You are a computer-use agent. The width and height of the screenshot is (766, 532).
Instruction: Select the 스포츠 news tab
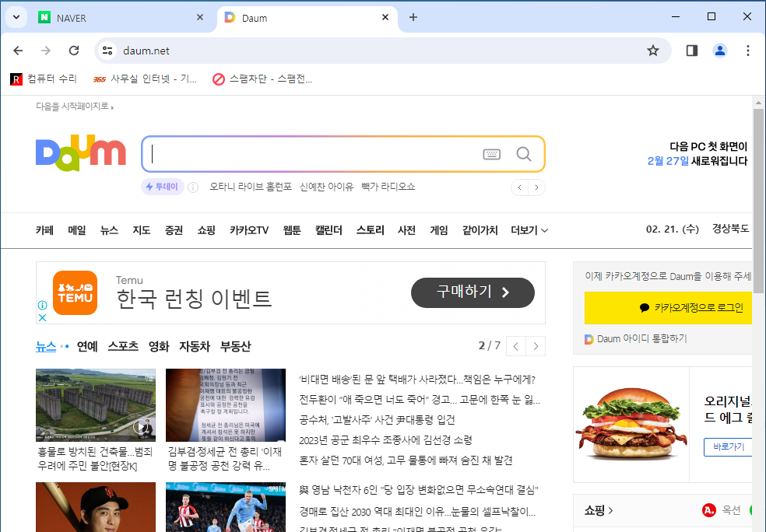123,347
